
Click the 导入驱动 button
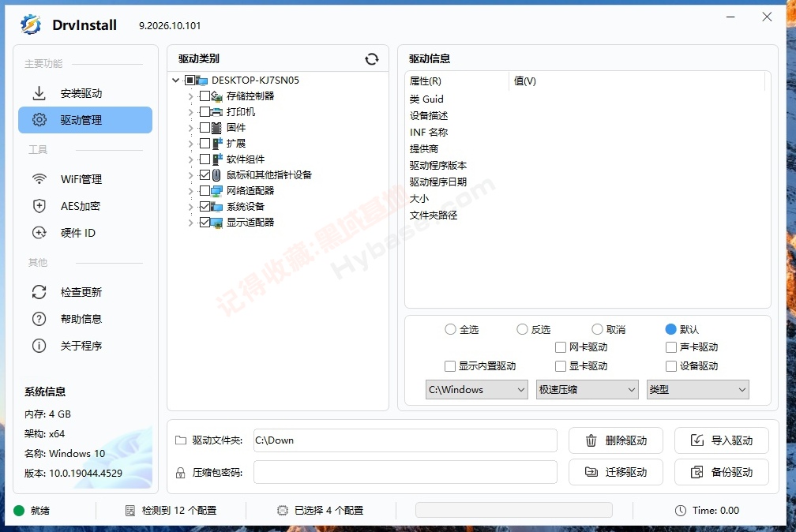[x=722, y=440]
